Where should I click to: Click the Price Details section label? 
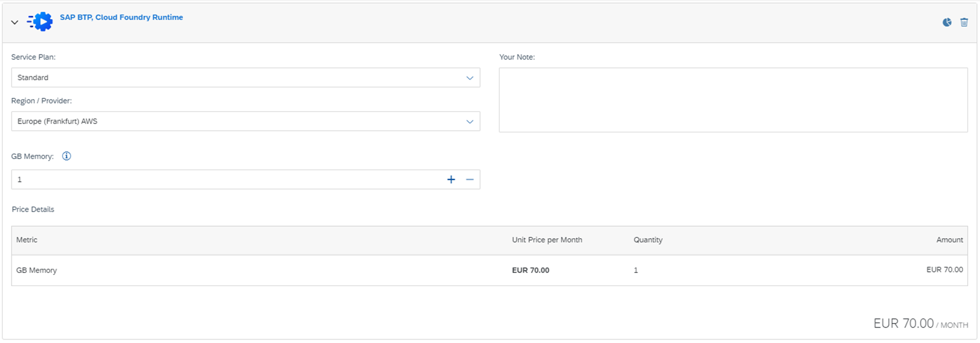point(33,209)
